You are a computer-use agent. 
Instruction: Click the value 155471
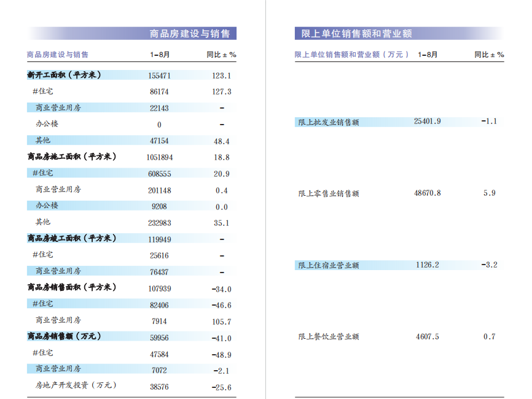click(160, 76)
